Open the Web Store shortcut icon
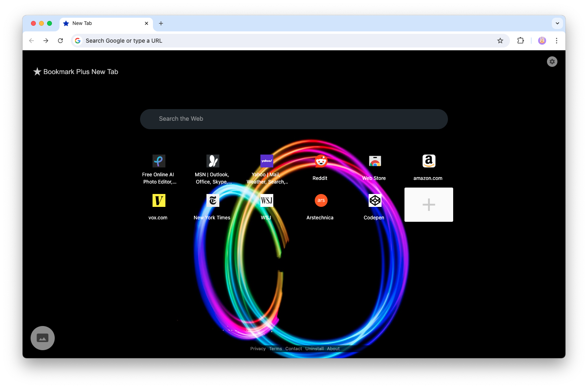588x388 pixels. click(375, 161)
